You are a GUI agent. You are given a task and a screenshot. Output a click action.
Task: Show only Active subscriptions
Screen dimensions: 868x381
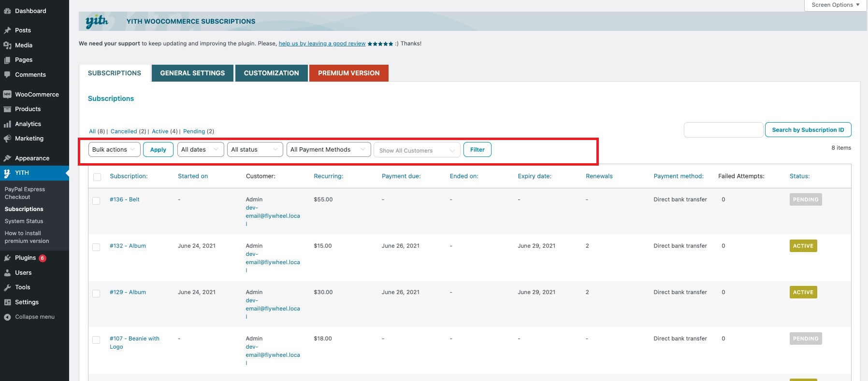point(160,131)
